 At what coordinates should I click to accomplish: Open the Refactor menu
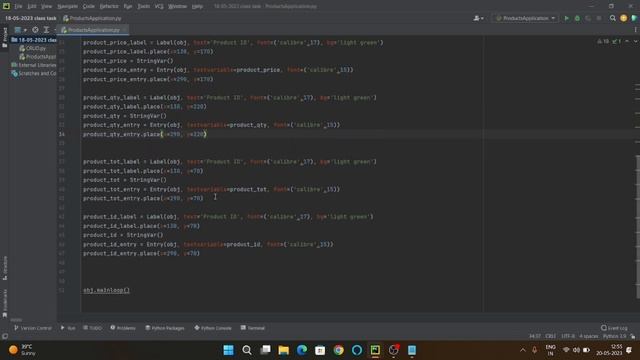pos(109,7)
